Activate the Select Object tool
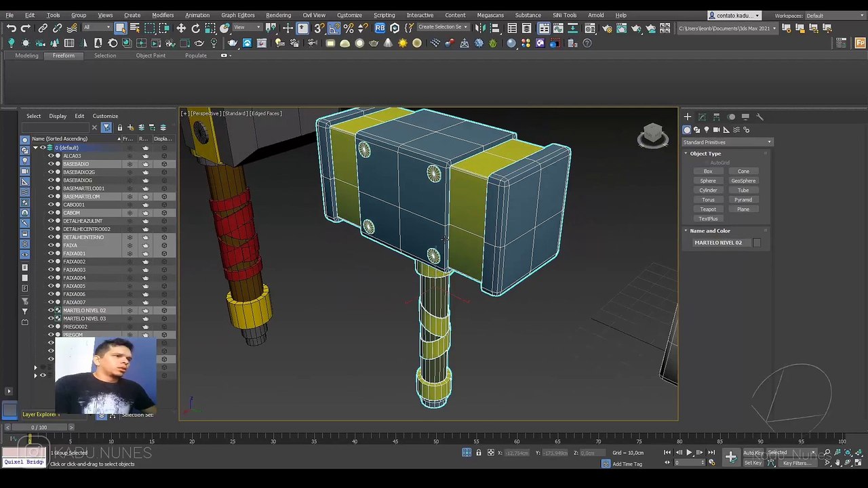This screenshot has width=868, height=488. tap(120, 28)
